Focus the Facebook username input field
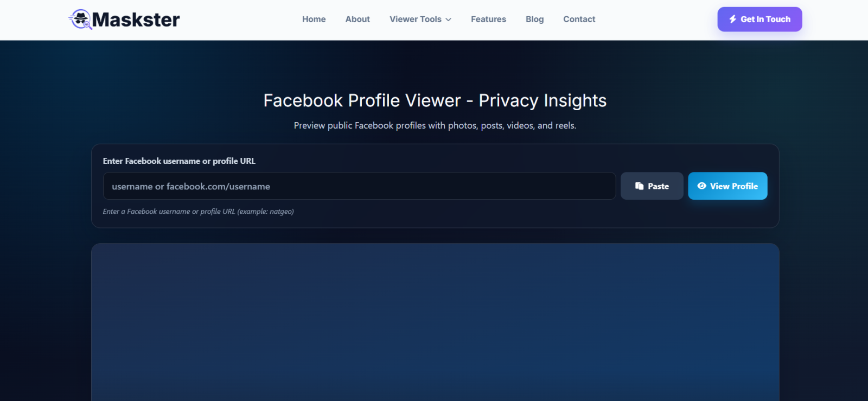Screen dimensions: 868x401 [x=359, y=186]
